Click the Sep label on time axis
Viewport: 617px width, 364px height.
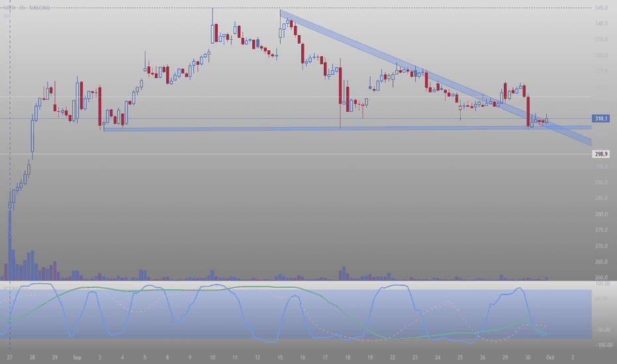(x=77, y=357)
